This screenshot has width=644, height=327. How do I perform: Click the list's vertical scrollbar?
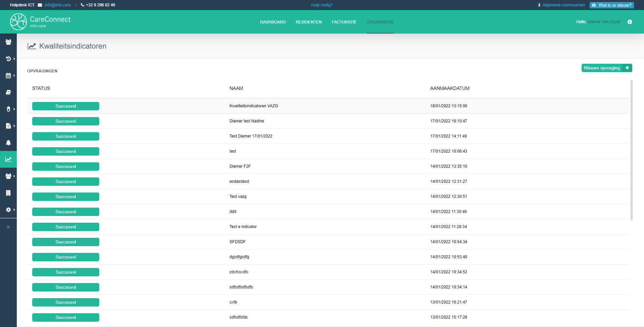[632, 150]
